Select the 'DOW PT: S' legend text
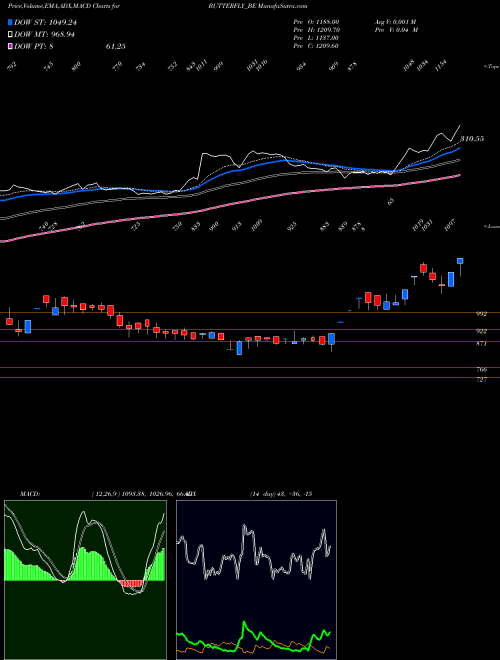The image size is (500, 660). (34, 46)
